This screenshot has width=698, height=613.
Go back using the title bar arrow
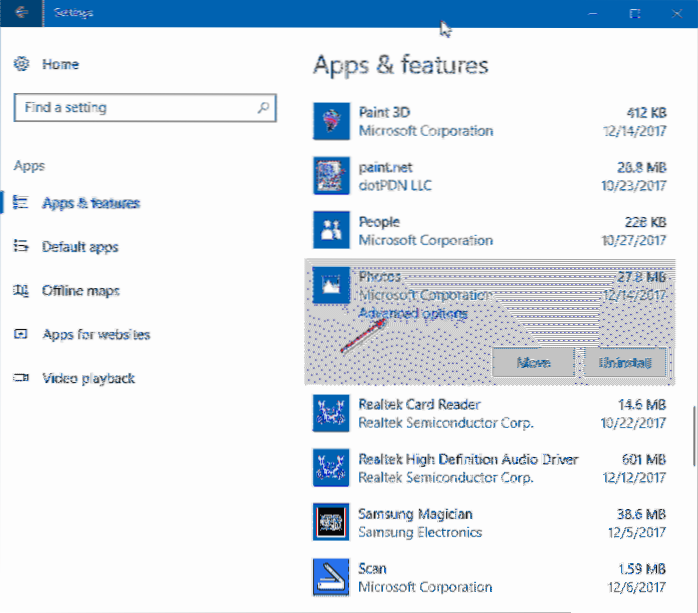[x=21, y=12]
